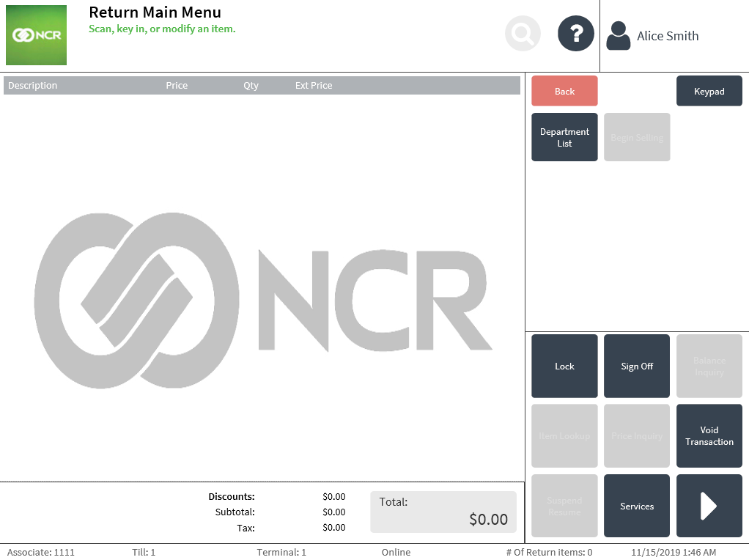Viewport: 749px width, 560px height.
Task: Sign Off the current associate
Action: pos(636,366)
